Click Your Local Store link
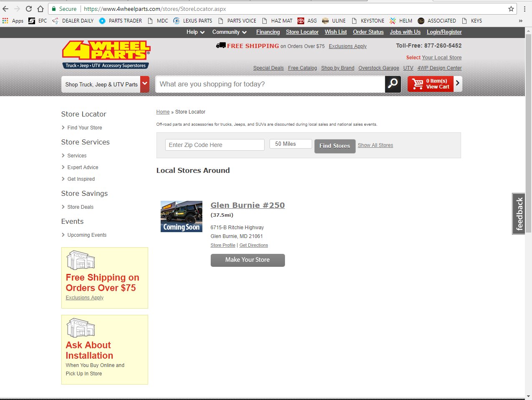 click(442, 58)
